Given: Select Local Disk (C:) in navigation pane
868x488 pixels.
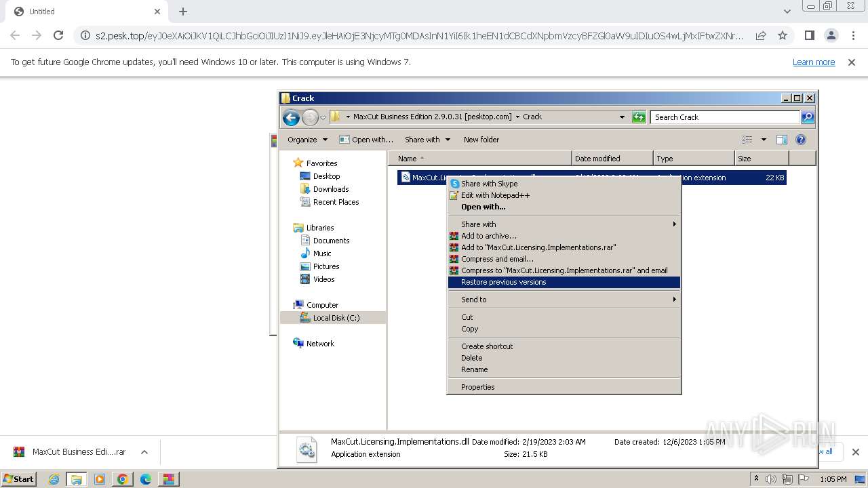Looking at the screenshot, I should 336,318.
